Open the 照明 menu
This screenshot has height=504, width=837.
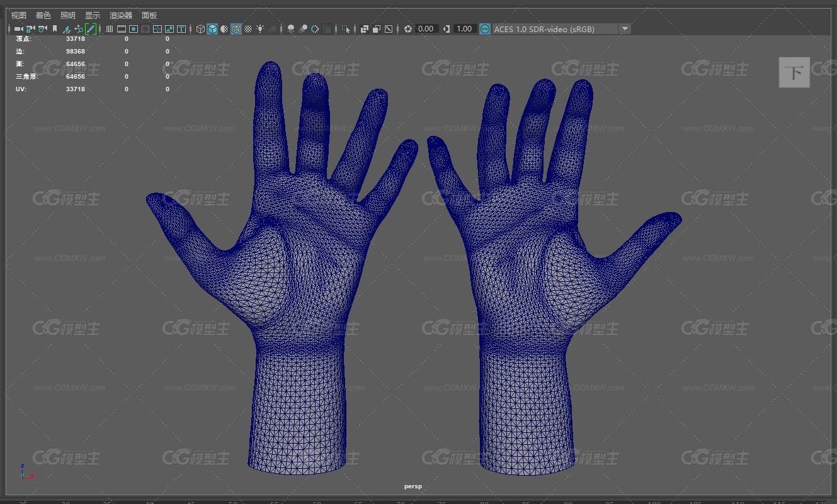(x=68, y=15)
